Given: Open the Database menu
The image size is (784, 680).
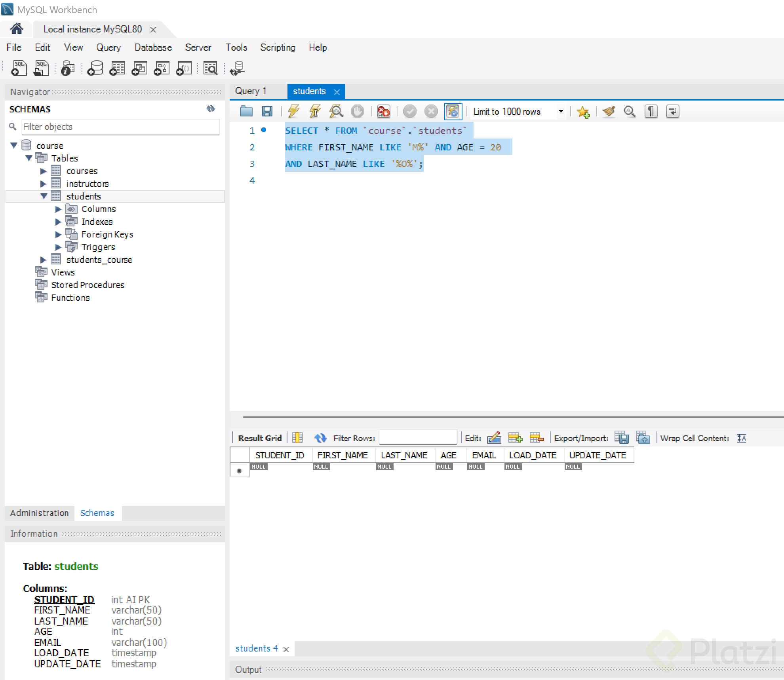Looking at the screenshot, I should tap(153, 47).
